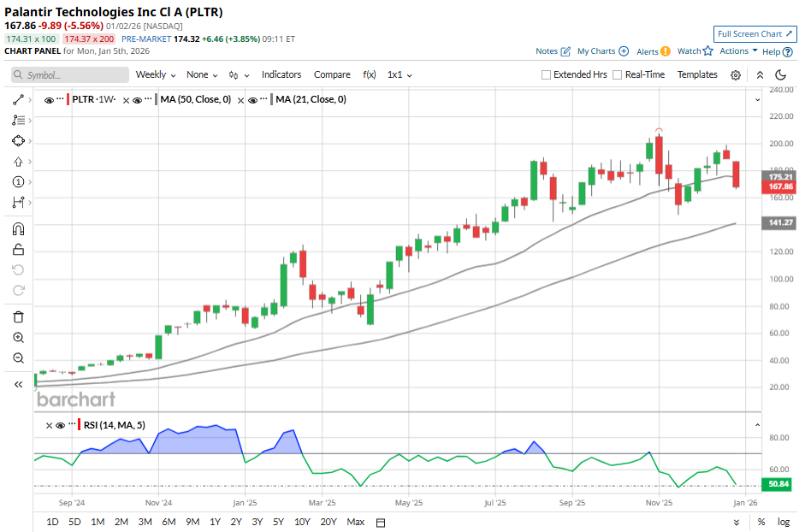811x532 pixels.
Task: Undo the last chart action
Action: pyautogui.click(x=18, y=270)
